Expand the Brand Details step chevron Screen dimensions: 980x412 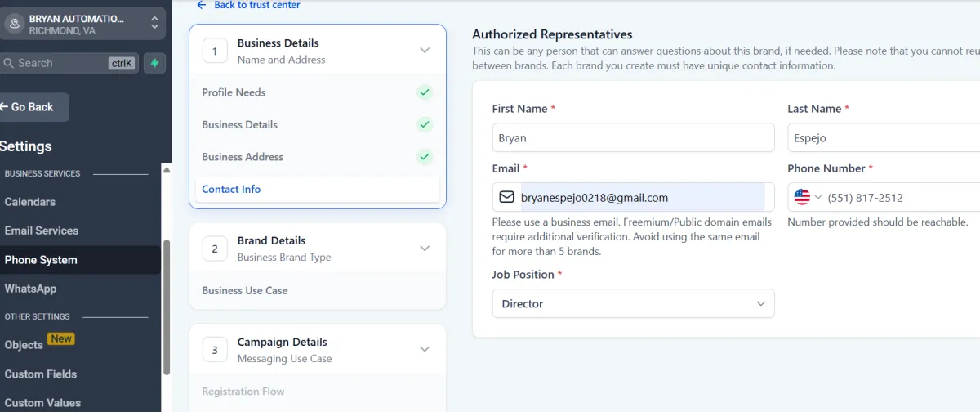pyautogui.click(x=424, y=249)
